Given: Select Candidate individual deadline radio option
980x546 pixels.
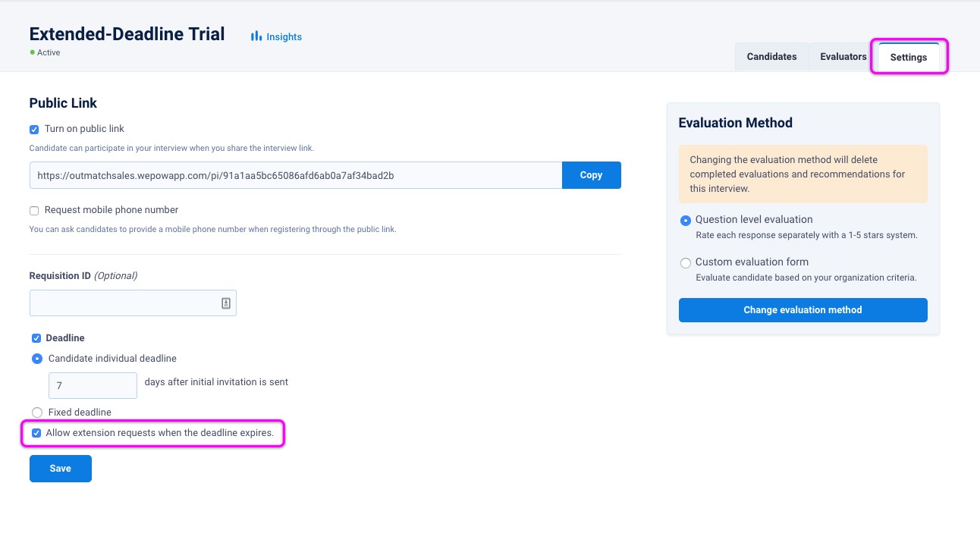Looking at the screenshot, I should [37, 359].
